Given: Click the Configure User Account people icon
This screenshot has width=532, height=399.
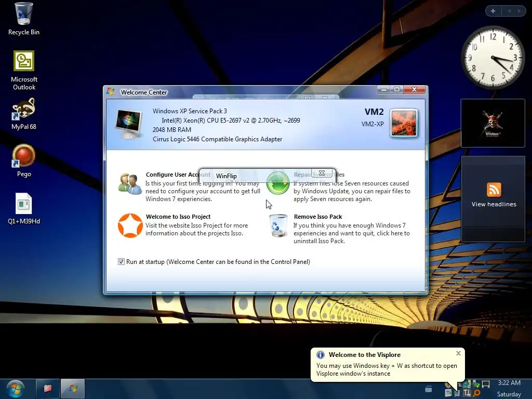Looking at the screenshot, I should 130,184.
